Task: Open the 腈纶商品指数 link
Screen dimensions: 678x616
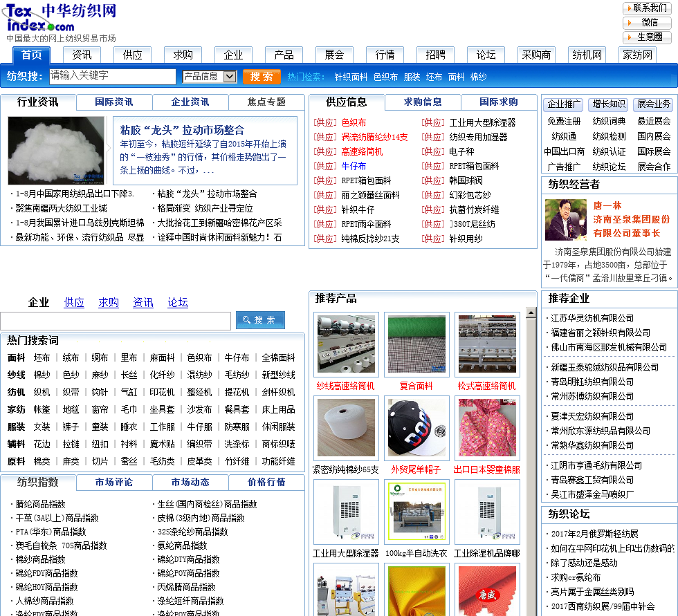Action: 40,504
